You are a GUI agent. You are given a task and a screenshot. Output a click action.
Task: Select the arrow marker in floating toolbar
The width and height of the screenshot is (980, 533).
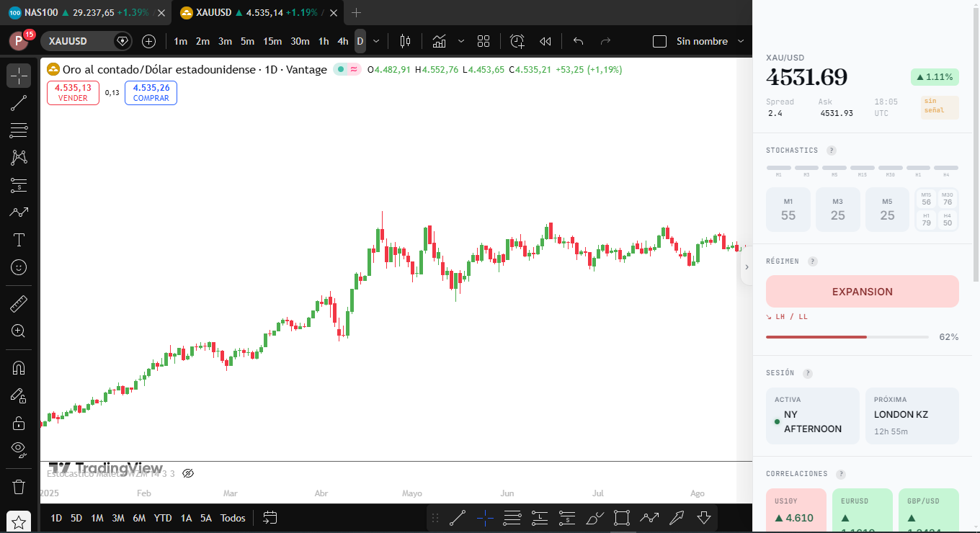pyautogui.click(x=677, y=518)
